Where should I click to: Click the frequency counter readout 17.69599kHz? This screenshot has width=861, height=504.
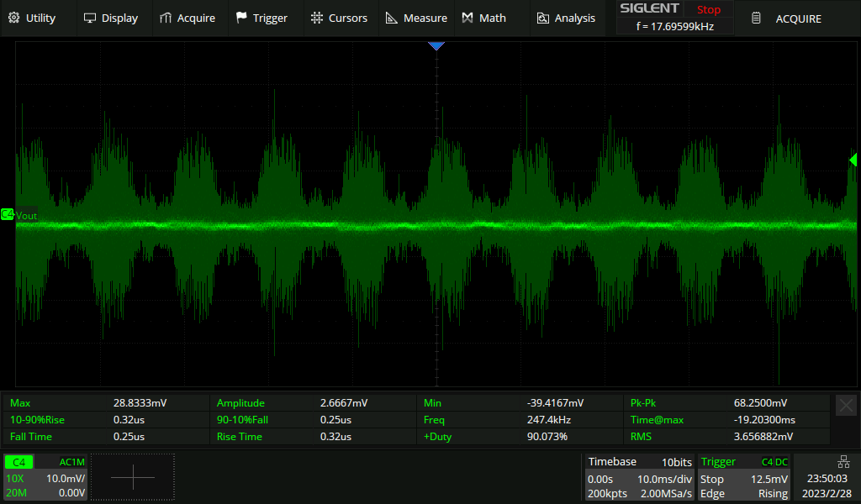click(675, 26)
